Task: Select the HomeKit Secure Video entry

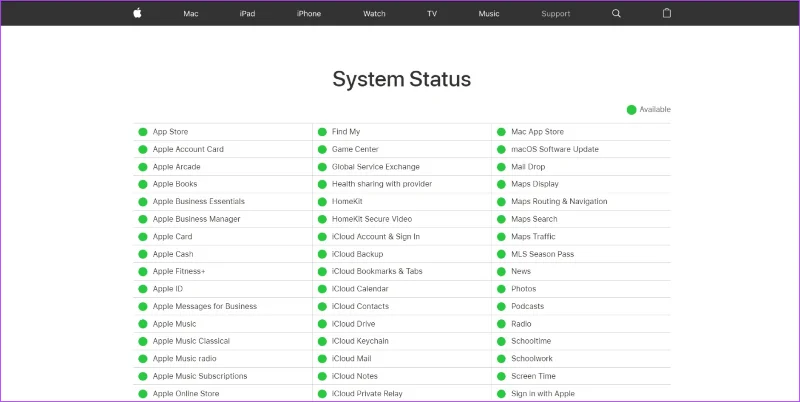Action: pyautogui.click(x=372, y=219)
